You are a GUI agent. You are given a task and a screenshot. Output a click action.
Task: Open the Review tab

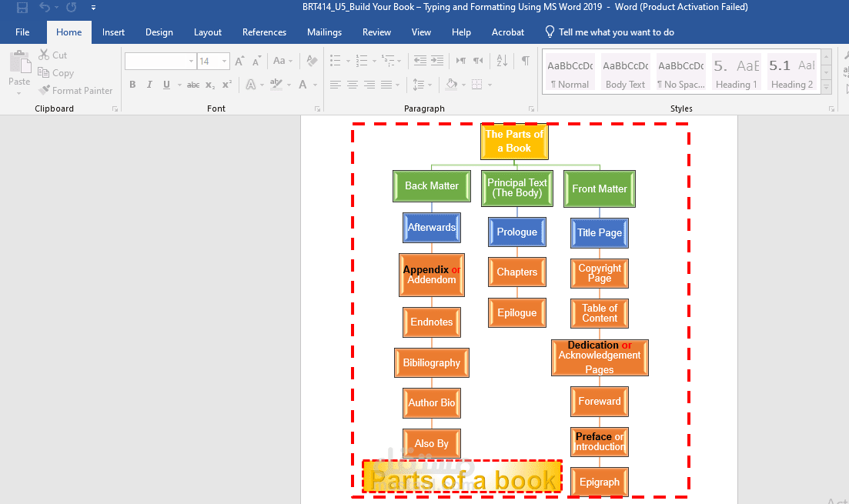point(377,32)
